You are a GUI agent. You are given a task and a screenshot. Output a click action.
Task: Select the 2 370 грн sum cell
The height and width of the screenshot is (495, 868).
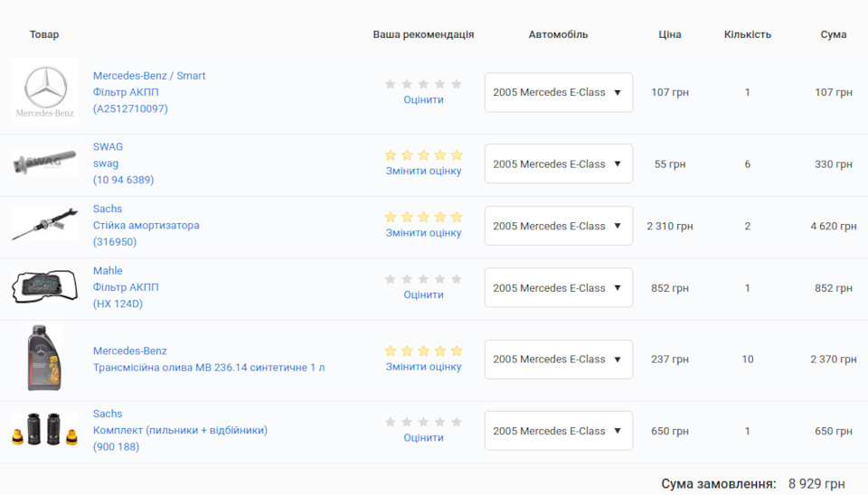pyautogui.click(x=833, y=360)
